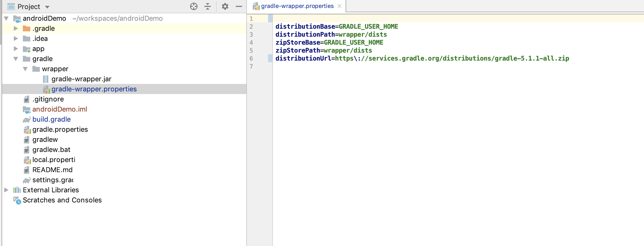The width and height of the screenshot is (644, 246).
Task: Click the README.md file icon
Action: coord(27,170)
